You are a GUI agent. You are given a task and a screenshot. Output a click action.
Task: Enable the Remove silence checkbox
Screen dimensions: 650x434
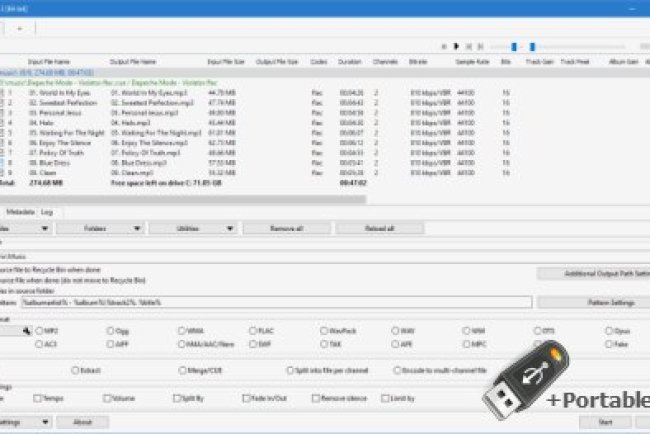[318, 398]
